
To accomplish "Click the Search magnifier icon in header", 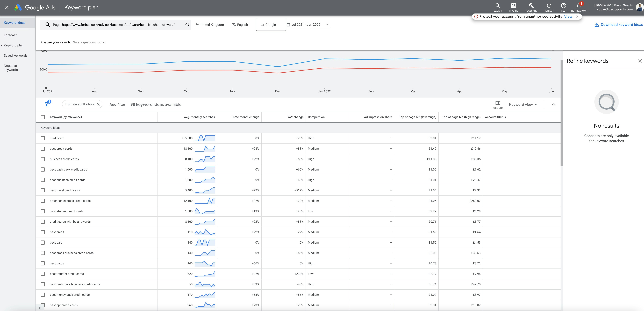I will (497, 6).
